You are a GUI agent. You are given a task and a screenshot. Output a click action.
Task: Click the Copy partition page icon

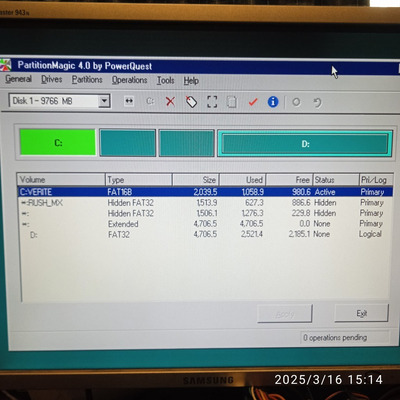coord(232,102)
